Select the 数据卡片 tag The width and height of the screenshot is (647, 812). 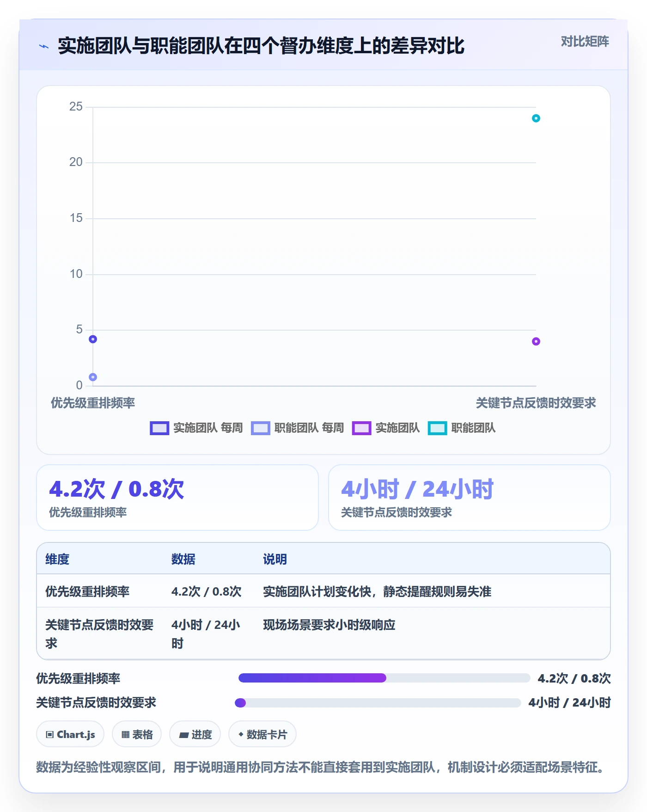click(x=262, y=734)
